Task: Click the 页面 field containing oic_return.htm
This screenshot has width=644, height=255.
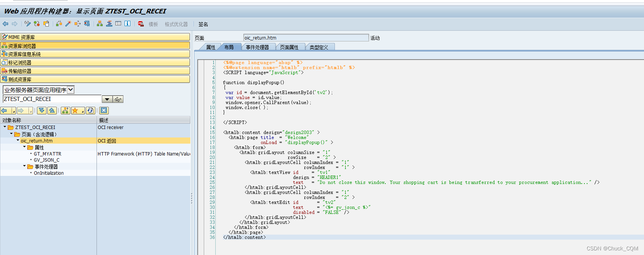Action: 306,38
